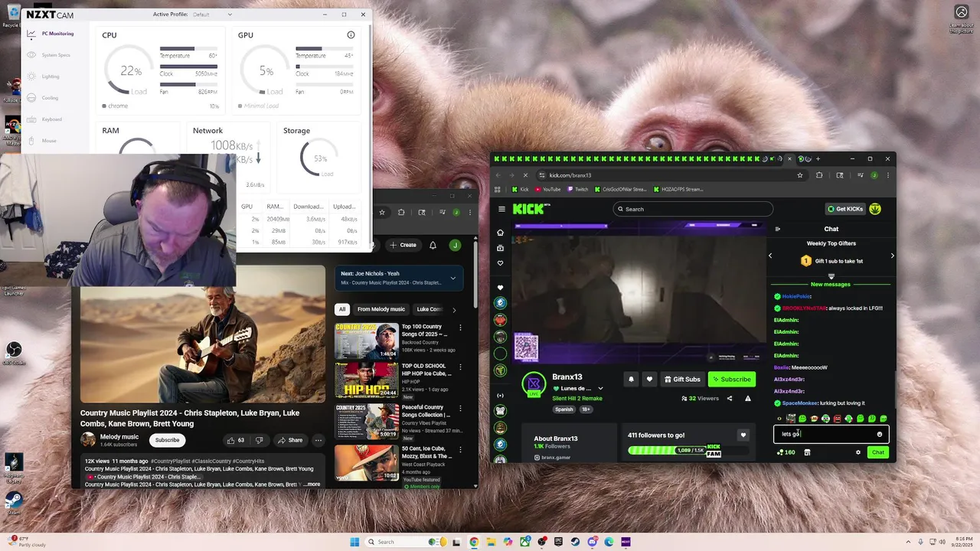Click Windows Start button
Viewport: 980px width, 551px height.
point(354,542)
